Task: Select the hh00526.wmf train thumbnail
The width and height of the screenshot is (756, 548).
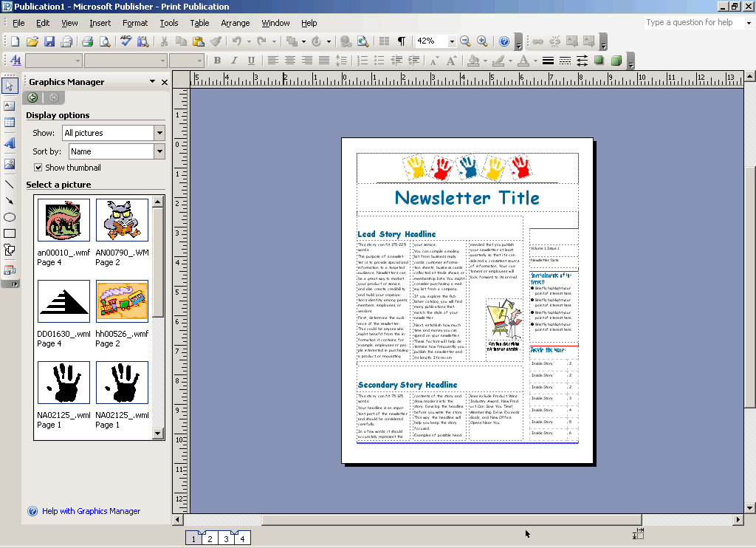Action: (122, 301)
